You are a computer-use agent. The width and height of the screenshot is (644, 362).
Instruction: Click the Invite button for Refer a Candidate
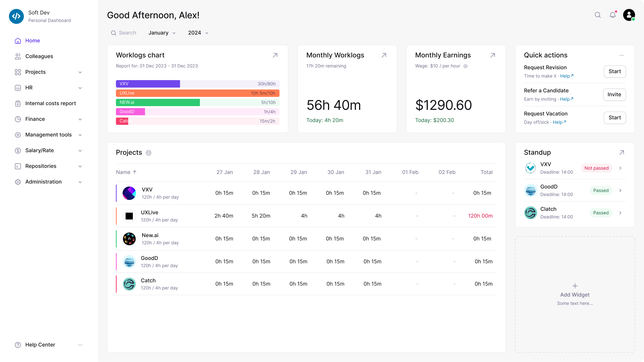pyautogui.click(x=614, y=95)
